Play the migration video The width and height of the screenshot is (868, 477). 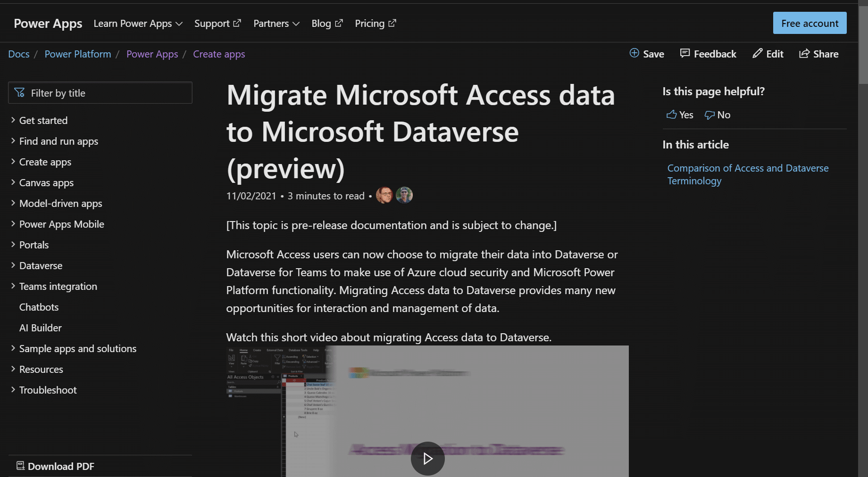tap(428, 459)
